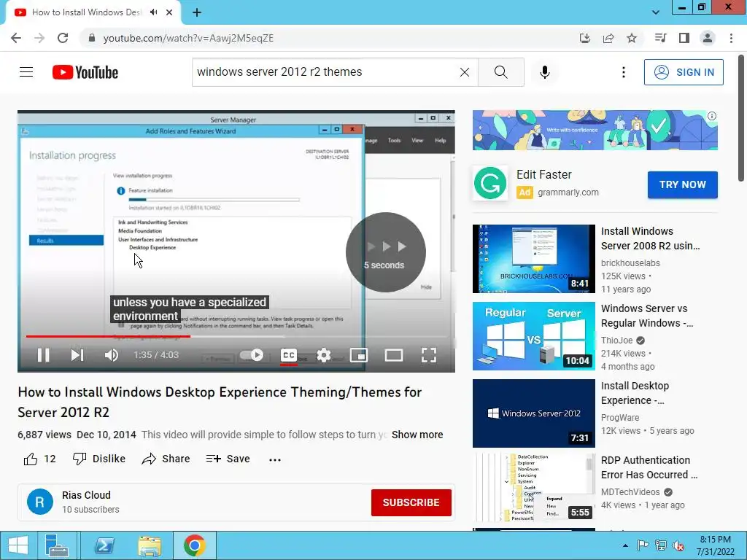Reload the current page
Screen dimensions: 747x560
(x=63, y=38)
